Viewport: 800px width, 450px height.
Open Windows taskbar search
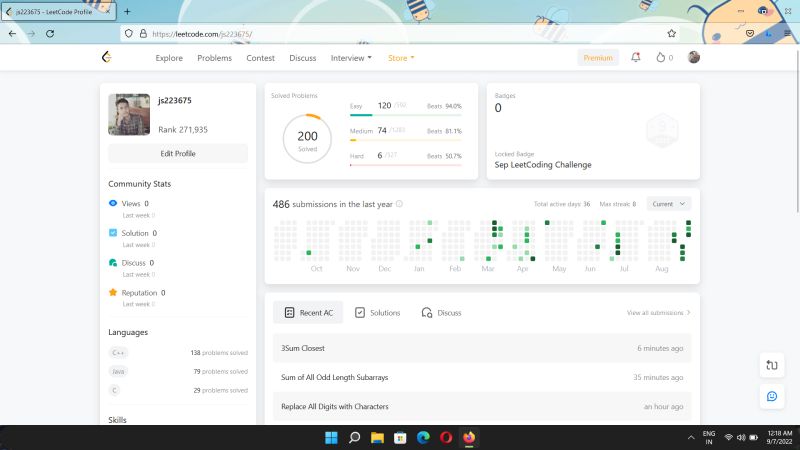pos(354,438)
